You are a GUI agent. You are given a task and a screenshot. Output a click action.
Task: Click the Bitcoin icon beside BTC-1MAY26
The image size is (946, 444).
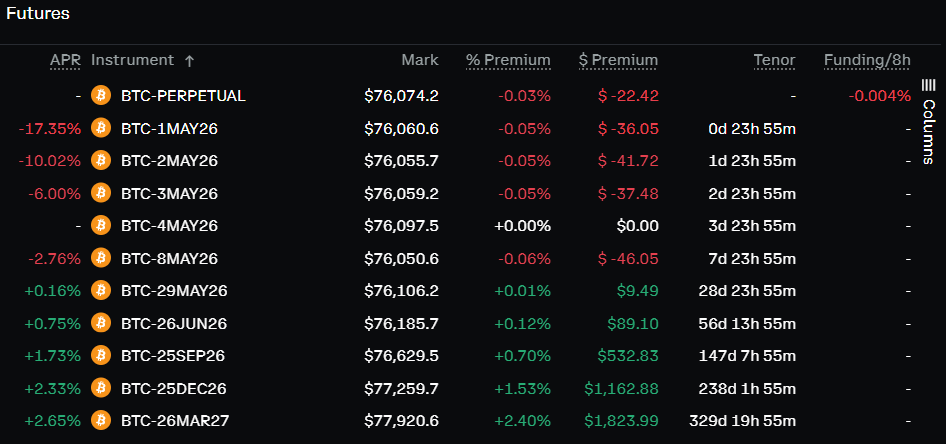[101, 128]
